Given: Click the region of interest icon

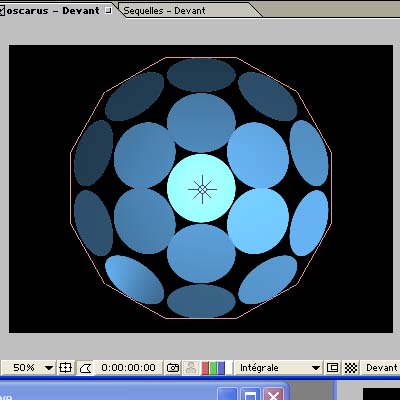Looking at the screenshot, I should coord(332,368).
